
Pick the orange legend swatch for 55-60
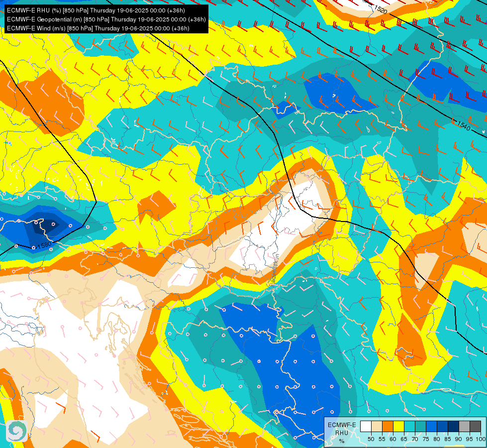tap(388, 426)
